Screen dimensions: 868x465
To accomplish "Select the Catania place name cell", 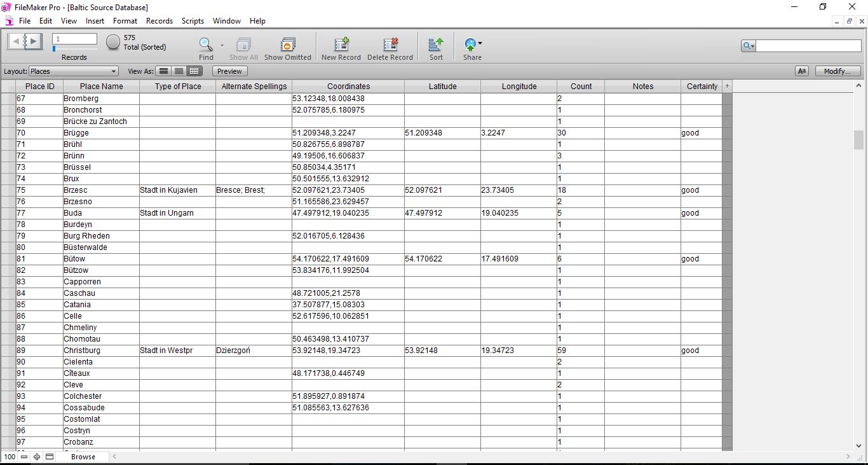I will (x=101, y=305).
